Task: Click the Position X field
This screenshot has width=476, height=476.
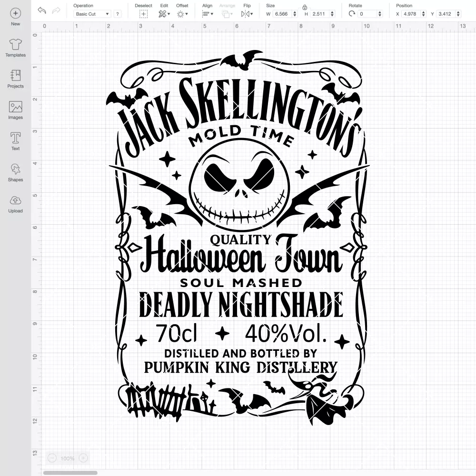Action: point(411,14)
